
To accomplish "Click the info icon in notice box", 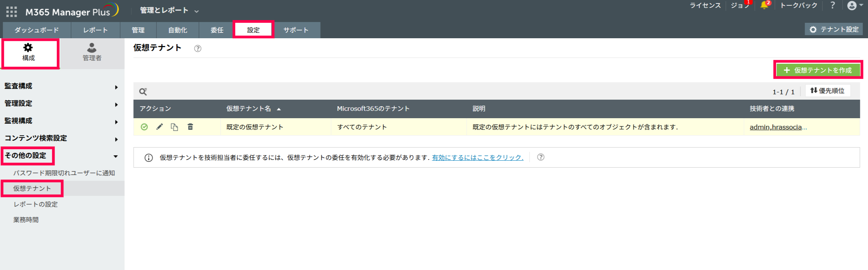I will 148,158.
